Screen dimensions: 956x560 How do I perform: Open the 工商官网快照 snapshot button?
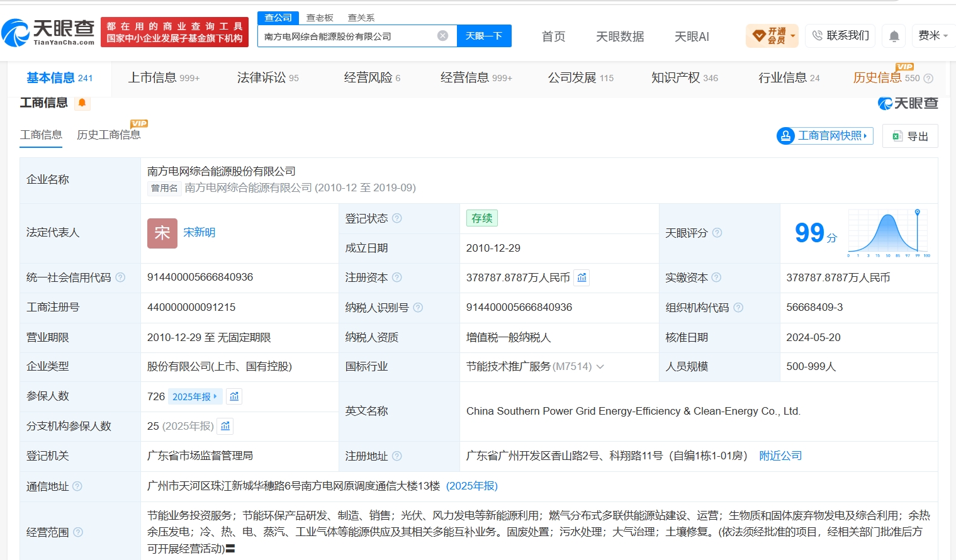pos(825,136)
